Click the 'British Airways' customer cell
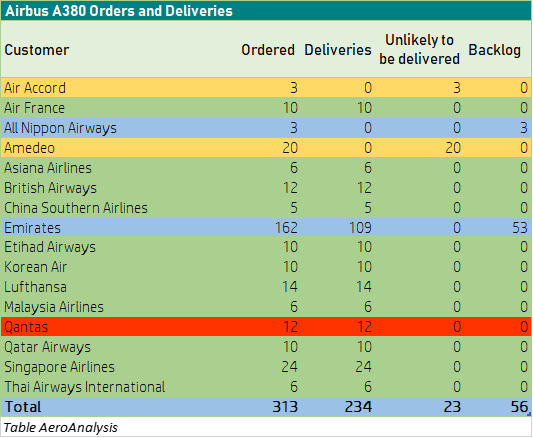Viewport: 533px width, 438px height. [50, 188]
